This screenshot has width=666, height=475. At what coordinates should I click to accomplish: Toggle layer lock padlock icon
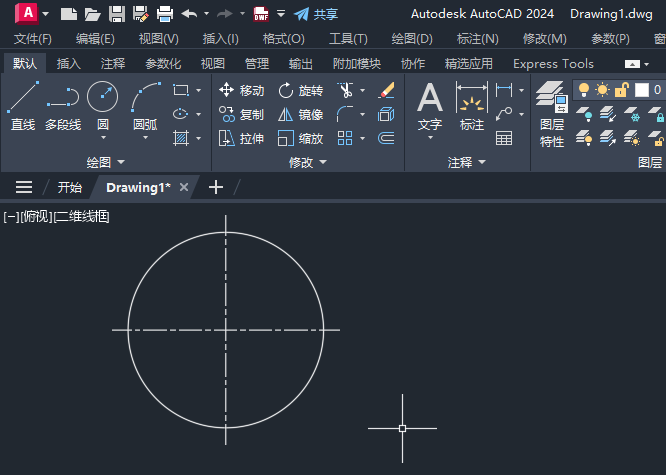pyautogui.click(x=621, y=90)
